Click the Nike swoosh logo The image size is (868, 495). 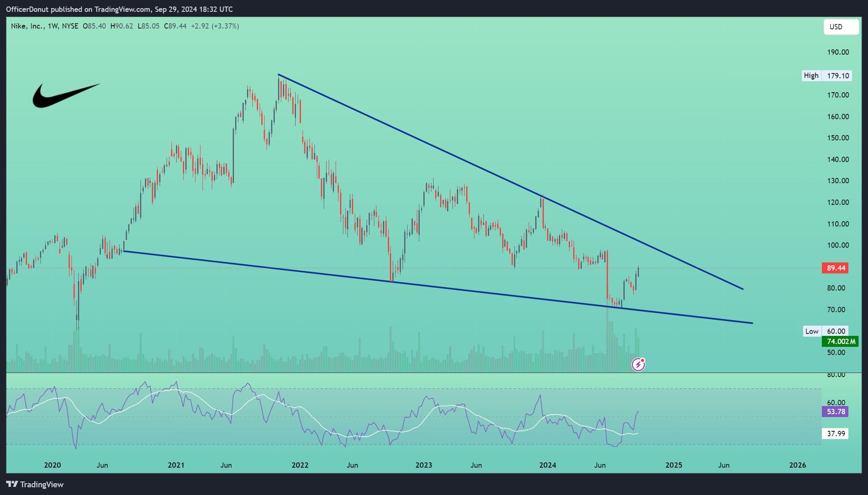[66, 95]
